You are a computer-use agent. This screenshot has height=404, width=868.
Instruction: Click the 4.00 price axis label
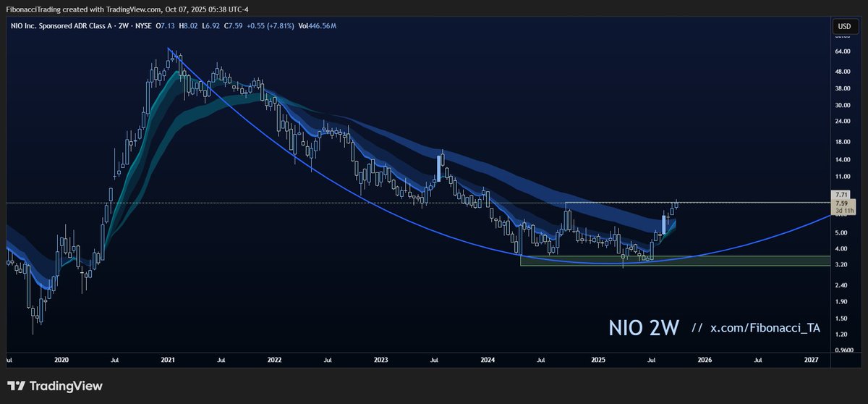click(x=841, y=248)
